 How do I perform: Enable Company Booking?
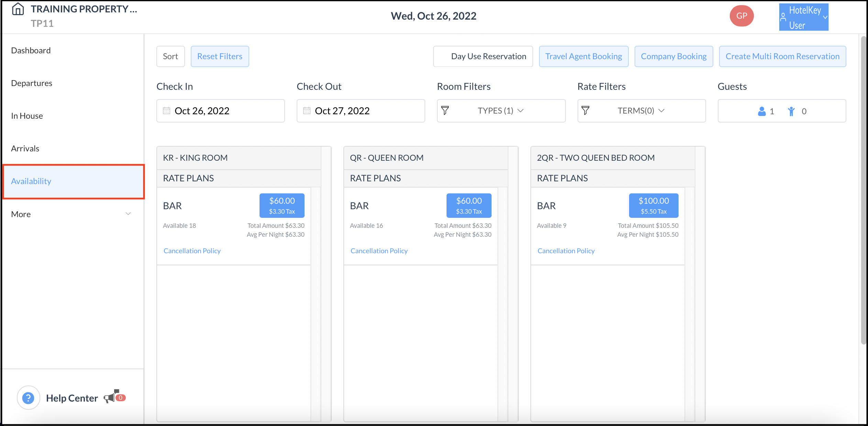[673, 56]
